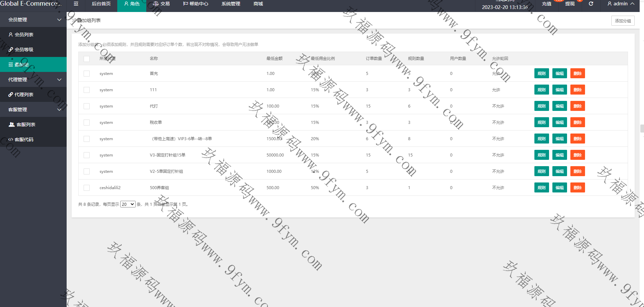Open the 系统管理 top menu

pos(231,4)
